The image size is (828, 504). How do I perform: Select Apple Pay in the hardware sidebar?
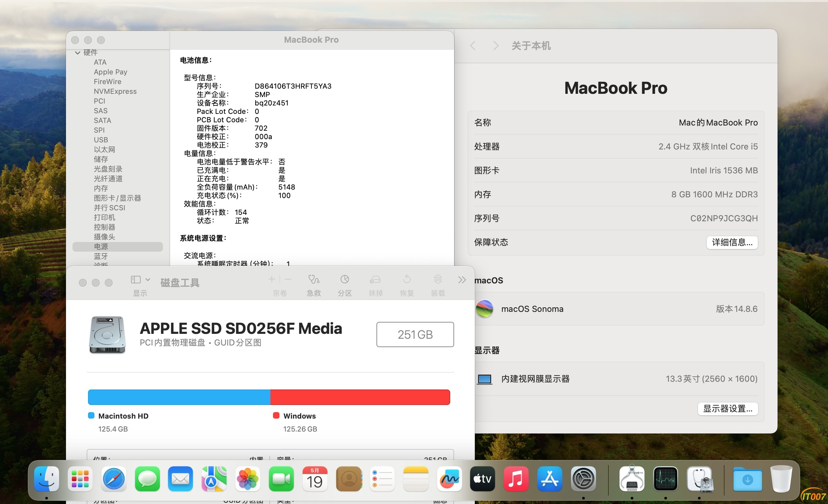click(x=111, y=72)
